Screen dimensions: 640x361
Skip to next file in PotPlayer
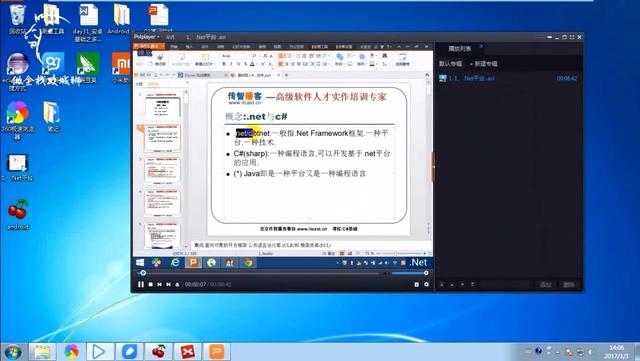click(x=169, y=284)
